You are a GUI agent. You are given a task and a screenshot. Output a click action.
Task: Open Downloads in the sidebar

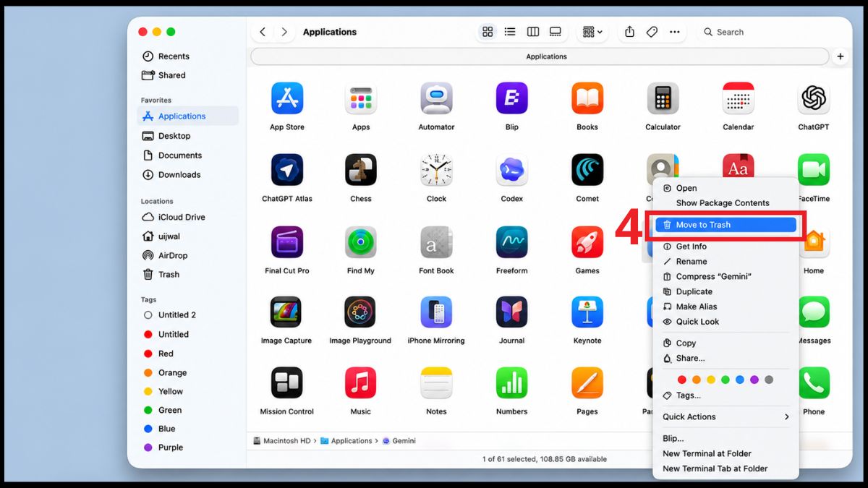(187, 175)
